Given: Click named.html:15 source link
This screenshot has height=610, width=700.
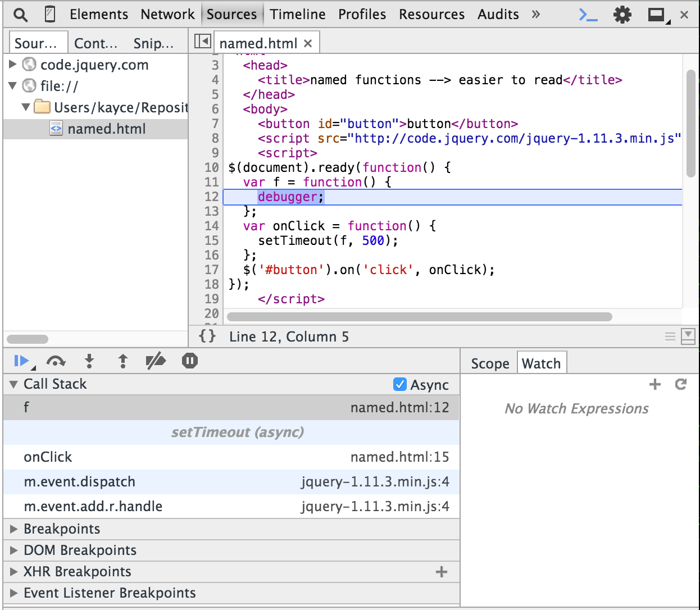Looking at the screenshot, I should 400,457.
